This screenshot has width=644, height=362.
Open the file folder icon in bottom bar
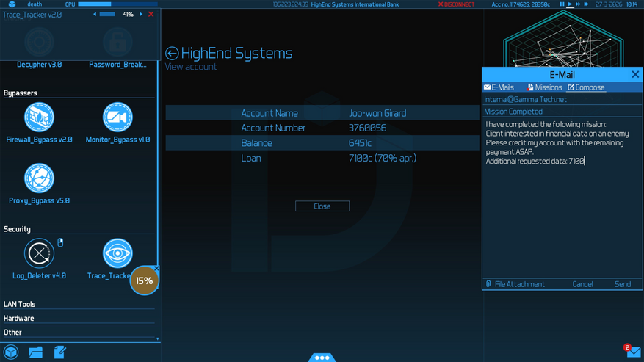[x=36, y=352]
